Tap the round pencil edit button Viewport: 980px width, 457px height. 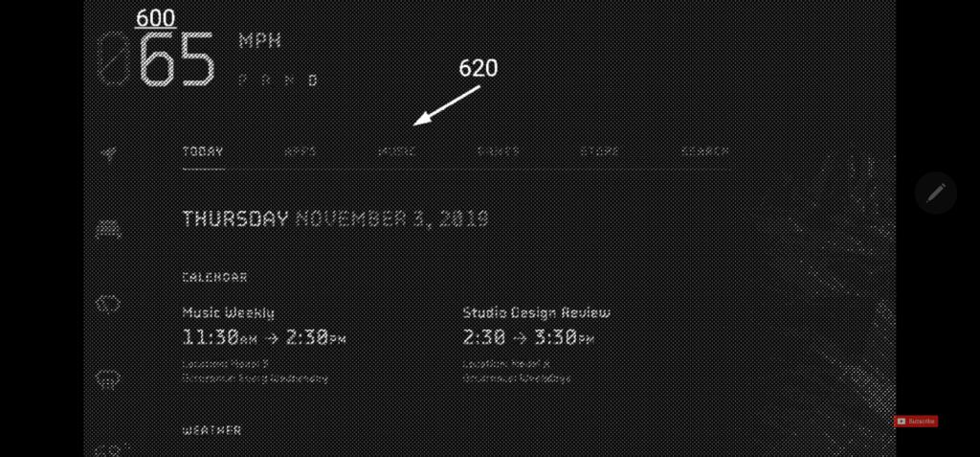click(x=936, y=193)
